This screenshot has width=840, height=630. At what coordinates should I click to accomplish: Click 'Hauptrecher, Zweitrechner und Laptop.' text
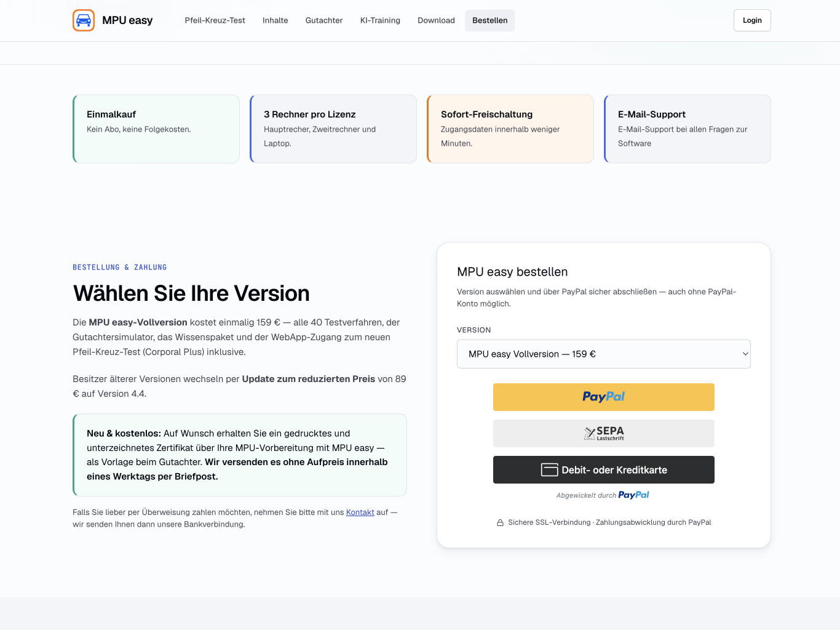[320, 136]
